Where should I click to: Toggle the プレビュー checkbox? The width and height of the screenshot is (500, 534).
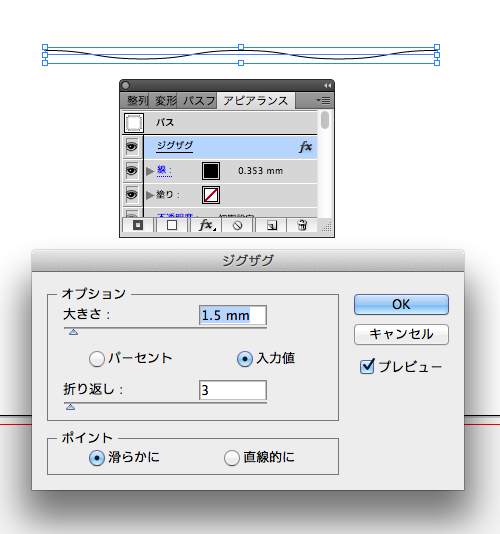pyautogui.click(x=367, y=366)
